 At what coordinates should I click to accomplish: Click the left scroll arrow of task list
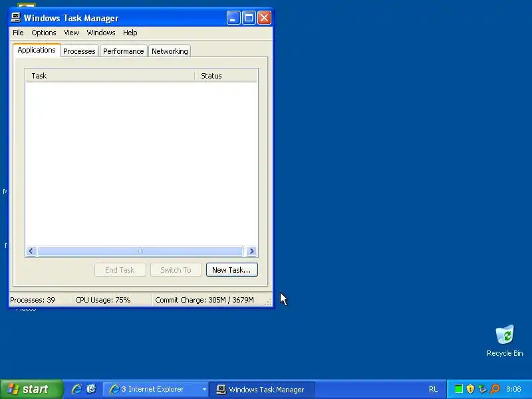pyautogui.click(x=31, y=251)
